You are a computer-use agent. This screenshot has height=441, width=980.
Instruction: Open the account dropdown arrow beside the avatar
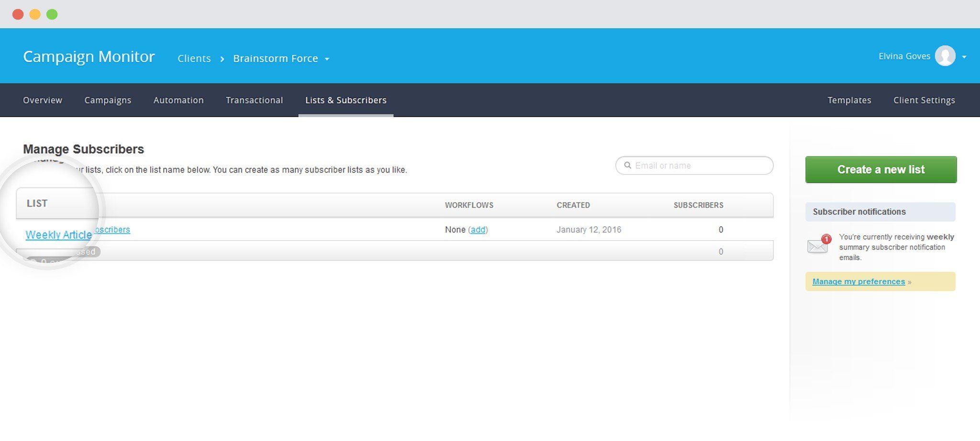[964, 57]
